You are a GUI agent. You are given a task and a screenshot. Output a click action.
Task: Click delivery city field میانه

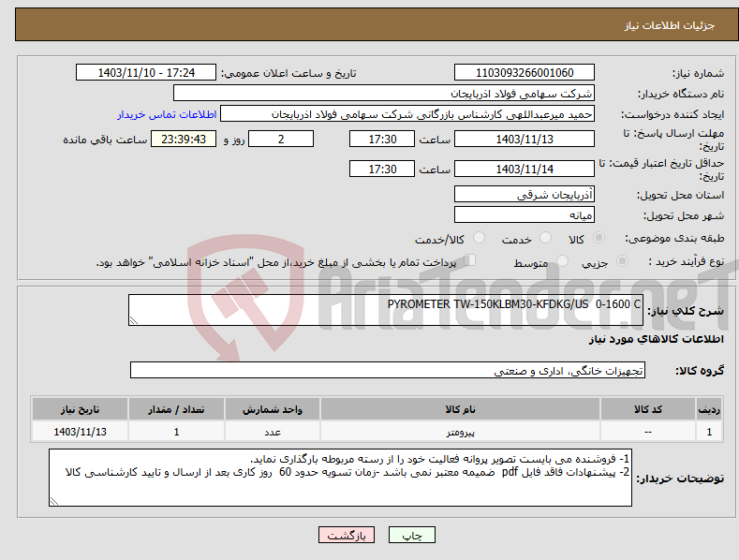525,215
